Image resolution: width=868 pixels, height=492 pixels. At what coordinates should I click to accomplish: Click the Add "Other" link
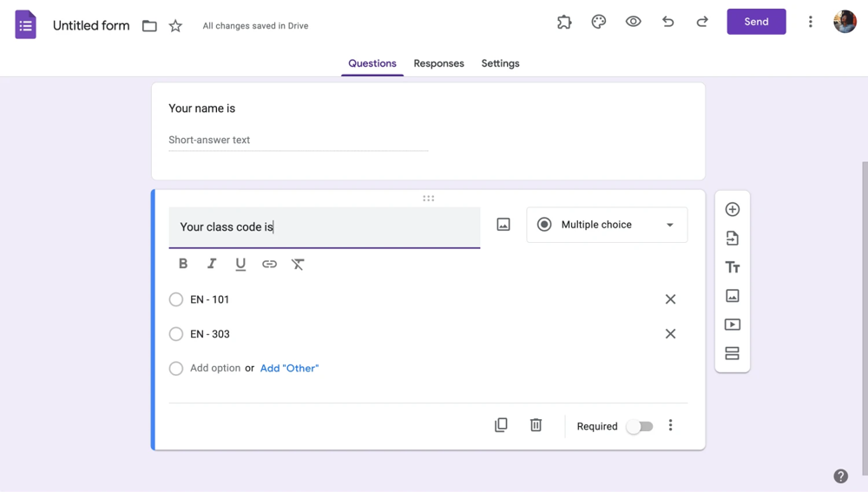pyautogui.click(x=289, y=368)
